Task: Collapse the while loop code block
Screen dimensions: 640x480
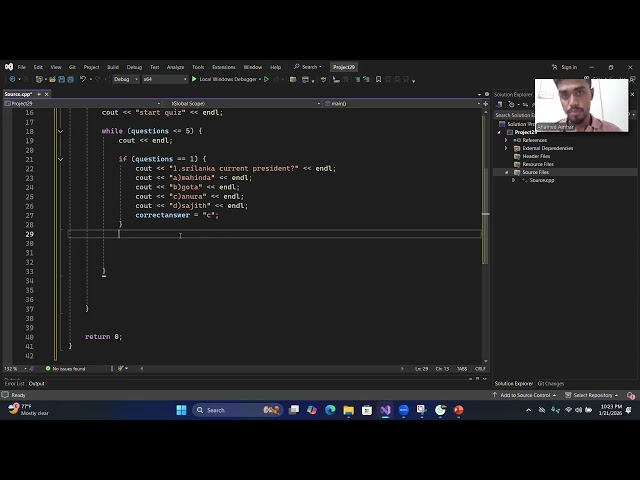Action: (60, 131)
